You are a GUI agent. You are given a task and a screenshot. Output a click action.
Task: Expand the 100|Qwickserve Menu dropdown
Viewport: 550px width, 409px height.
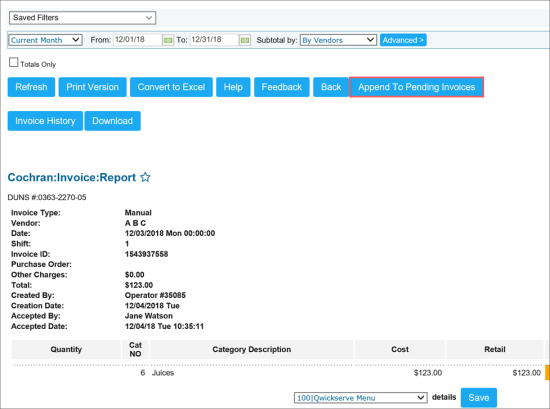361,398
